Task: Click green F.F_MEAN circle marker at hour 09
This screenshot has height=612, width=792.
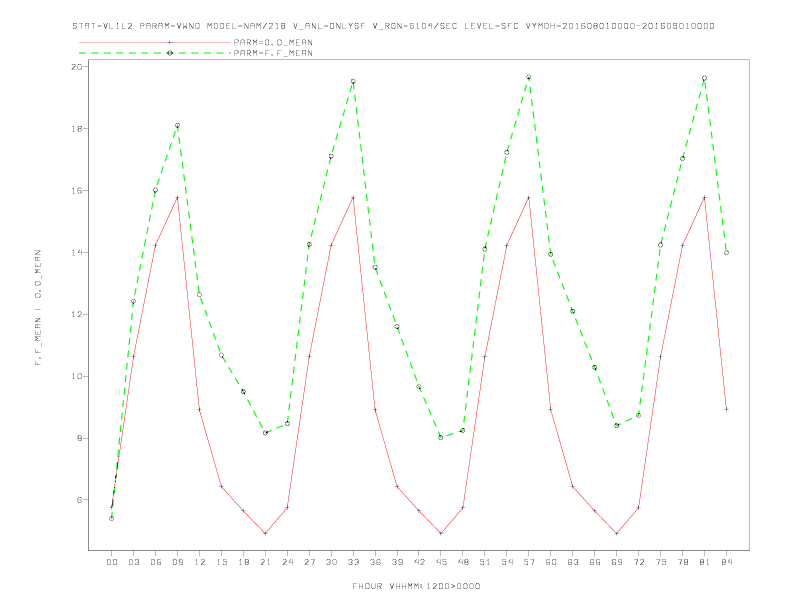Action: [x=177, y=126]
